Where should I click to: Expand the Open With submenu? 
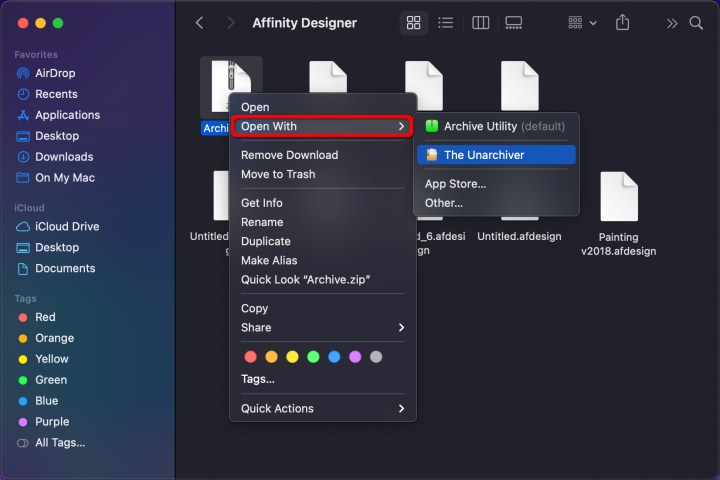[322, 126]
